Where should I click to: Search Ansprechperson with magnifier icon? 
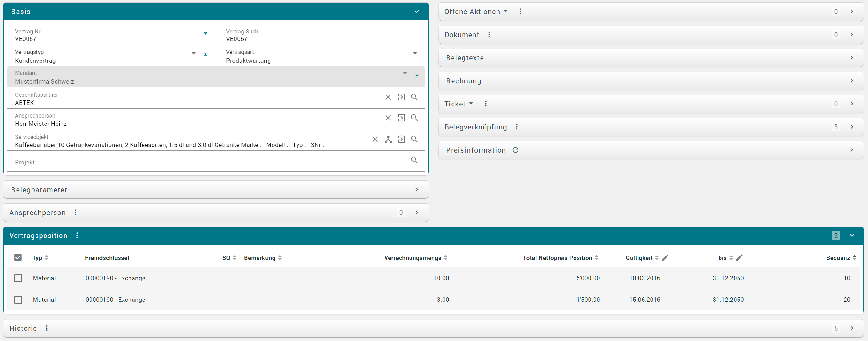coord(414,118)
